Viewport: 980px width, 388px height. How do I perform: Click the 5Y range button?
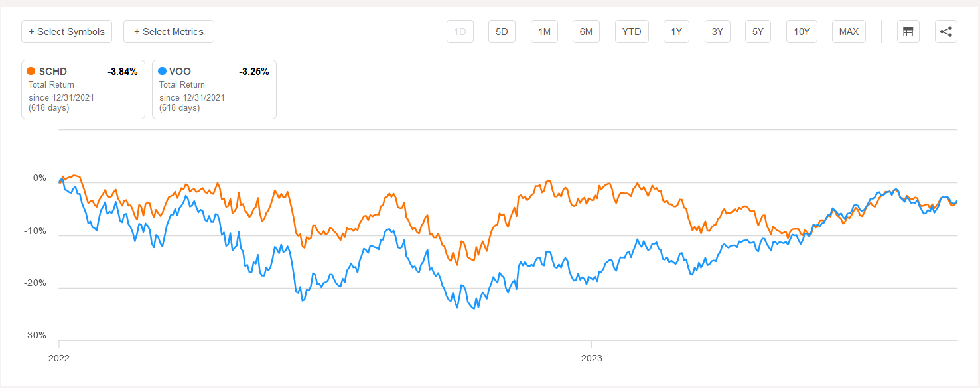[758, 31]
